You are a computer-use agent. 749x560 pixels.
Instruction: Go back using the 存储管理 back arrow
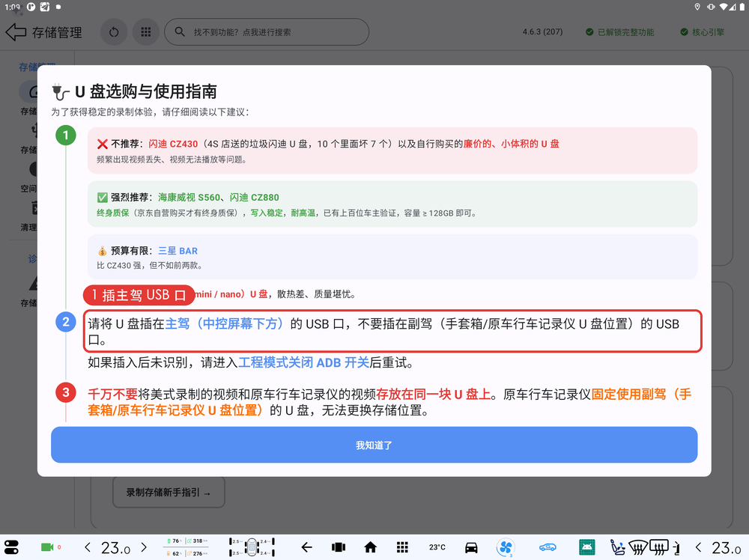16,32
